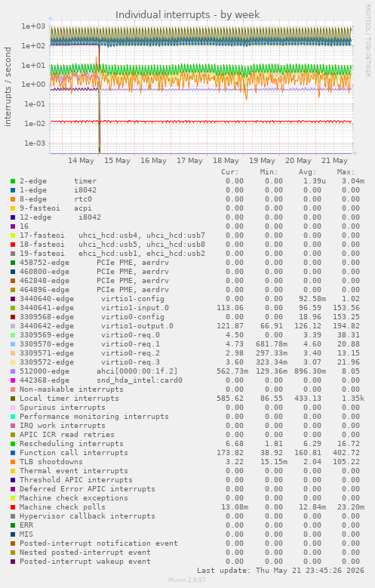Click the purple swatch for ahci 512000-edge
Viewport: 375px width, 588px height.
point(13,371)
